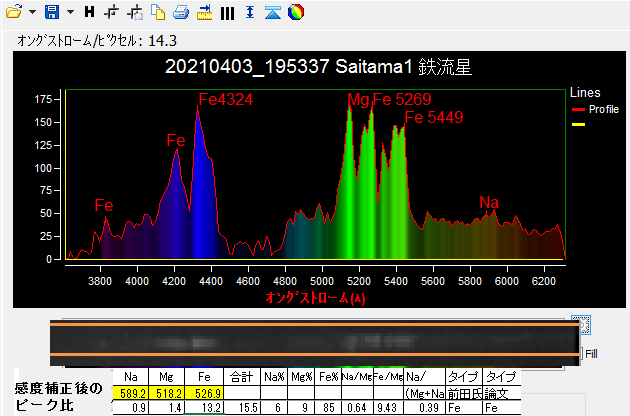Click the Na% column header
Viewport: 630px width, 416px height.
(x=274, y=377)
